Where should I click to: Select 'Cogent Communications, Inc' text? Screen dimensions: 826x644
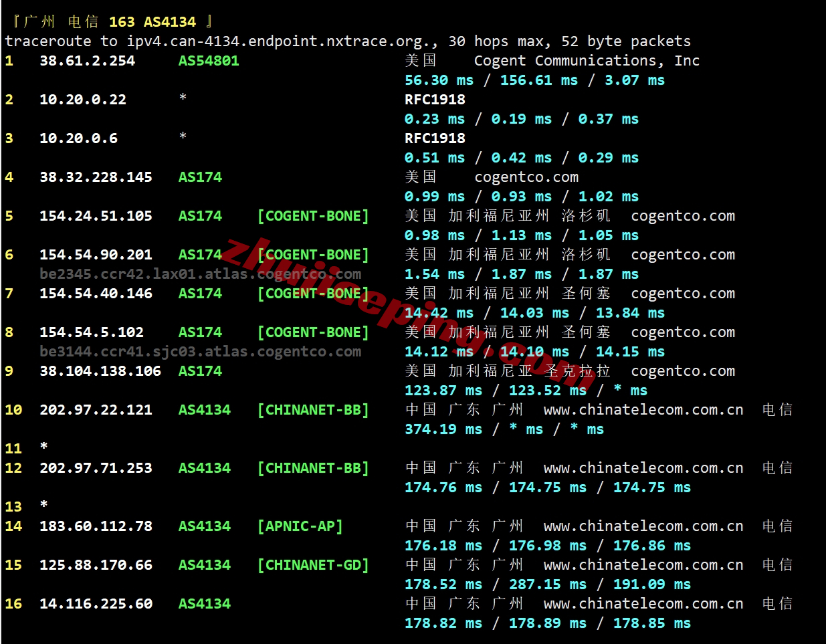587,61
